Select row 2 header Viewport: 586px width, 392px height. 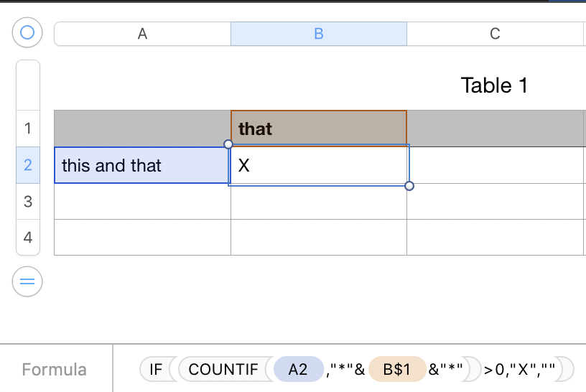point(28,165)
